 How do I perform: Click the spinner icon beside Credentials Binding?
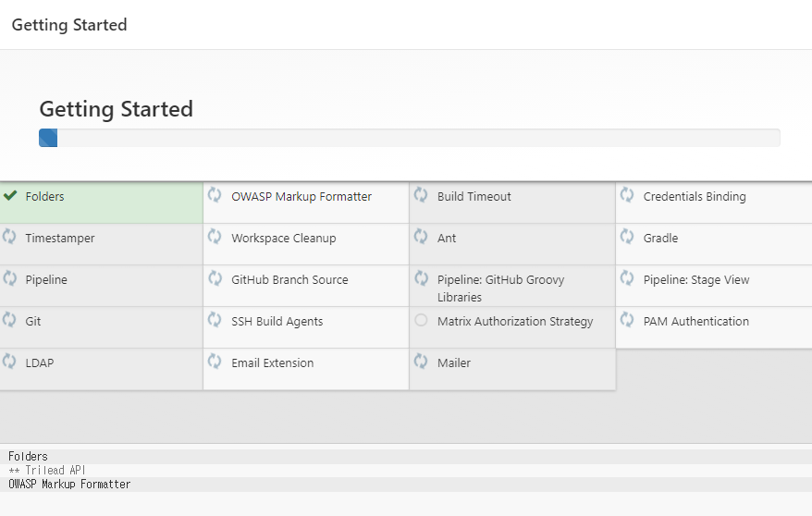(627, 195)
